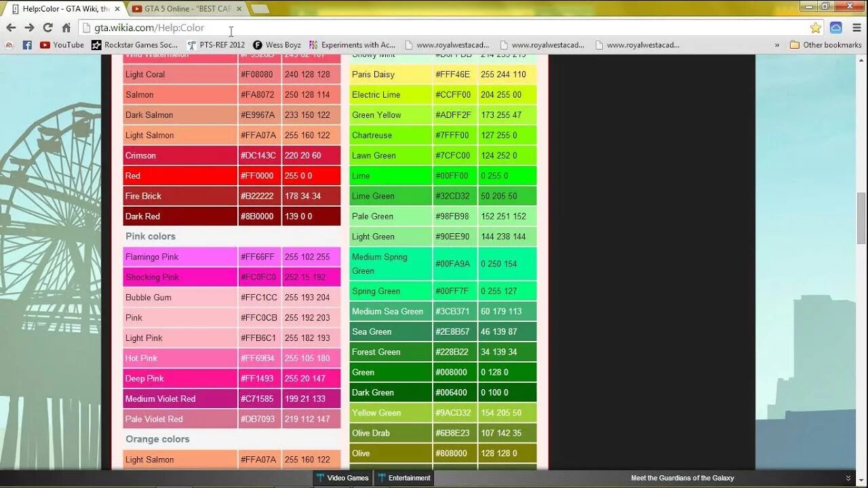
Task: Open the Other bookmarks folder
Action: coord(825,45)
